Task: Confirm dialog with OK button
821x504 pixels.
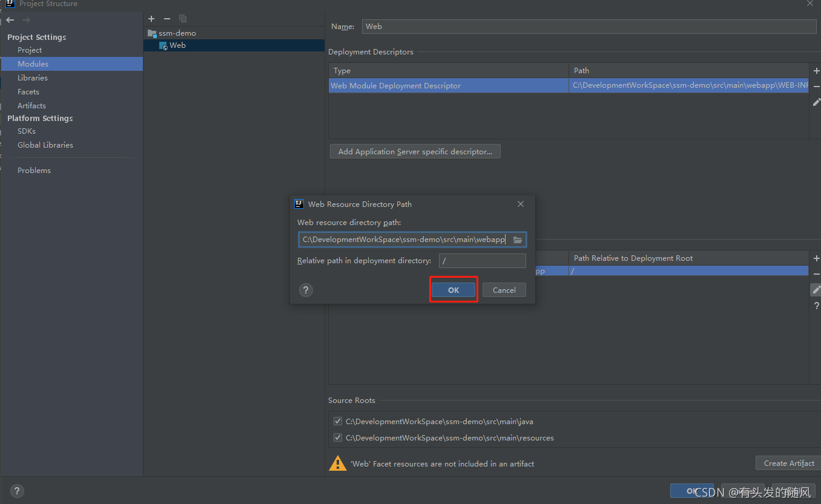Action: pyautogui.click(x=453, y=290)
